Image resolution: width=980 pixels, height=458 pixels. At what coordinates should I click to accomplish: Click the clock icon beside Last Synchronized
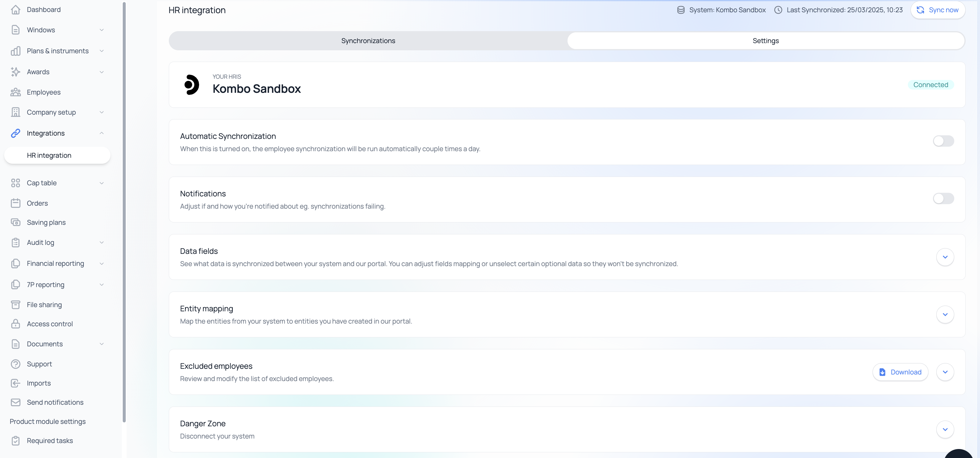(x=778, y=10)
